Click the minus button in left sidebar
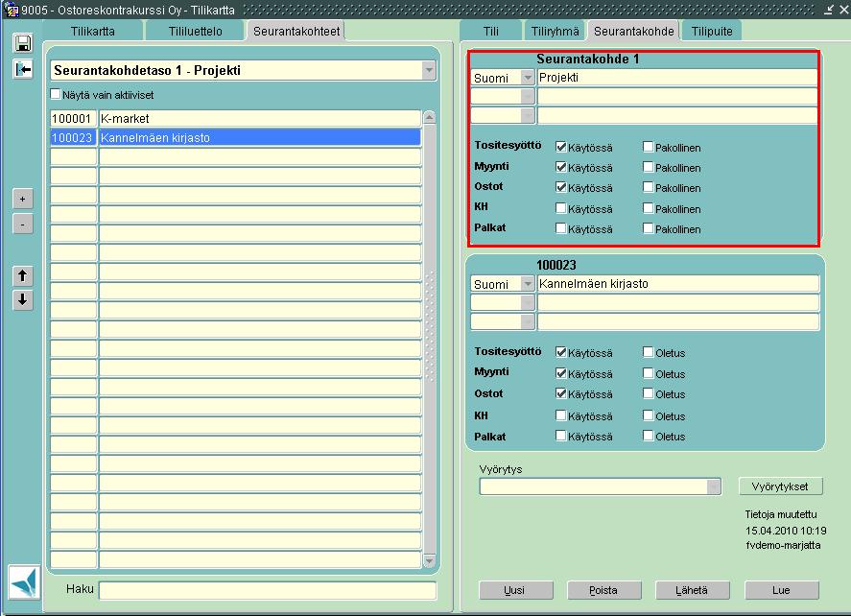 tap(22, 224)
